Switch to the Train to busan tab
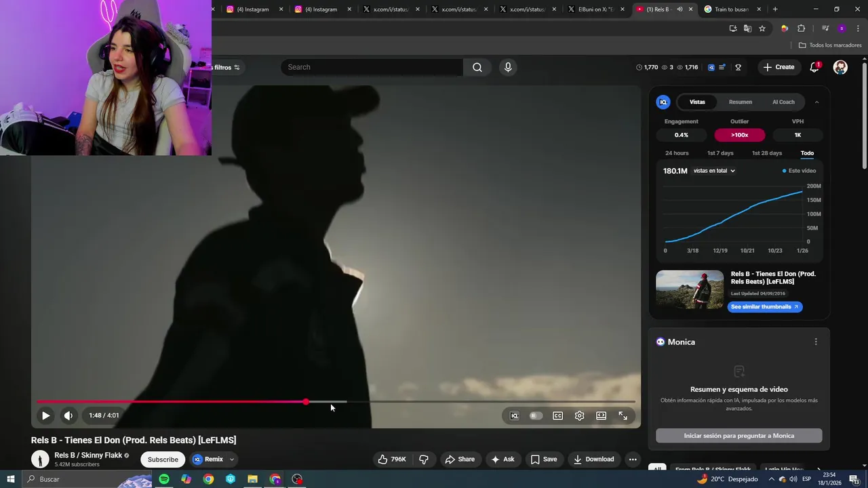This screenshot has width=868, height=488. [x=732, y=9]
